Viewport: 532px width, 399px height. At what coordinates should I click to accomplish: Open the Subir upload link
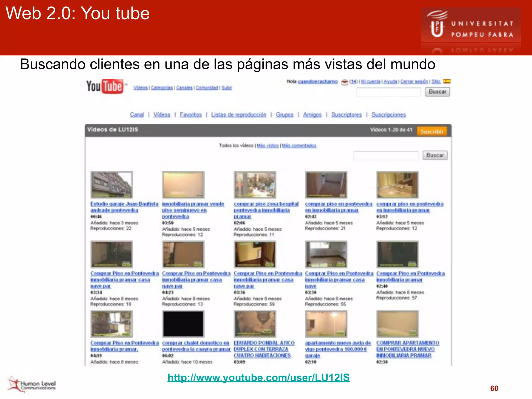(227, 88)
